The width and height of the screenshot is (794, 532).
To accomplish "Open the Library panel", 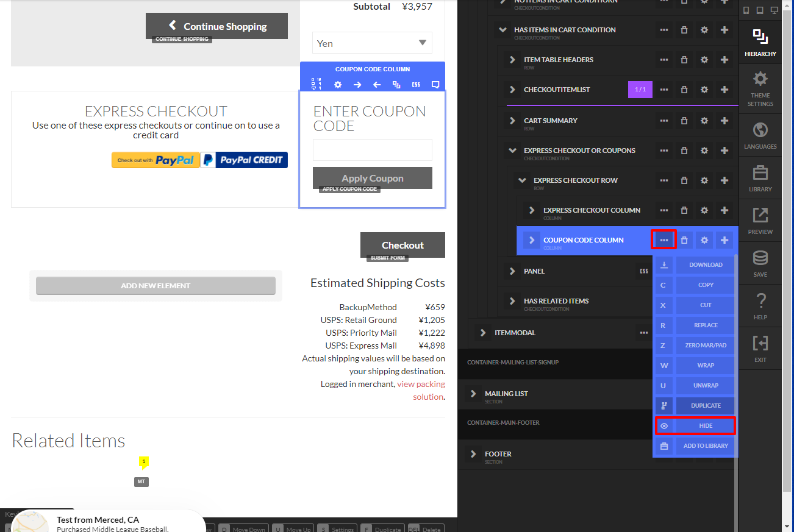I will [x=760, y=178].
